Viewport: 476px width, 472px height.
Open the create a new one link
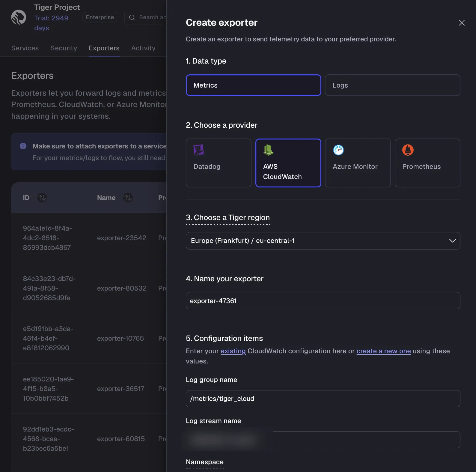(383, 351)
